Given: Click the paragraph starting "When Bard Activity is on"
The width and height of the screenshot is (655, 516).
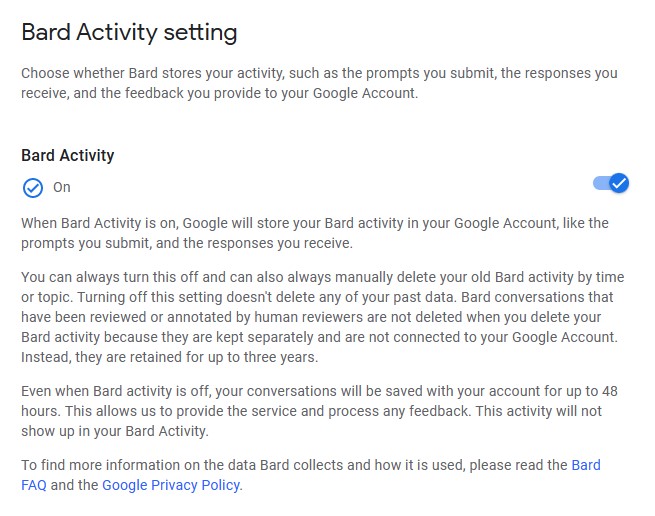Looking at the screenshot, I should [x=315, y=233].
